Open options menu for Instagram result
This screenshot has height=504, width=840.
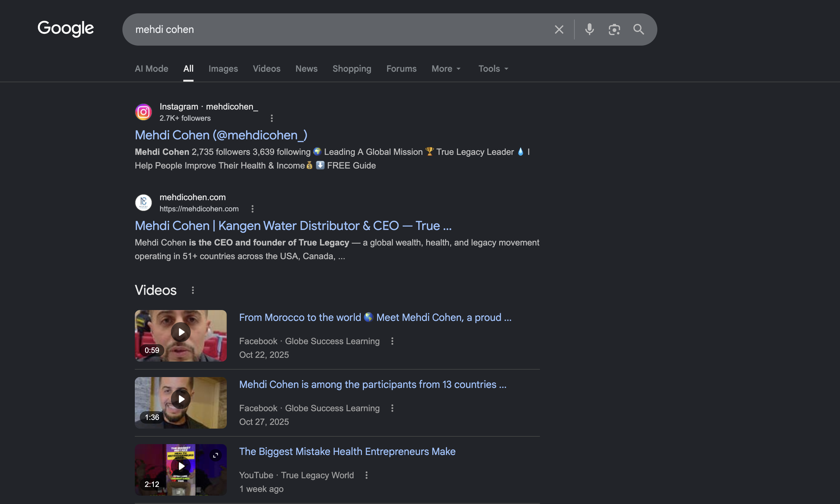click(x=272, y=118)
